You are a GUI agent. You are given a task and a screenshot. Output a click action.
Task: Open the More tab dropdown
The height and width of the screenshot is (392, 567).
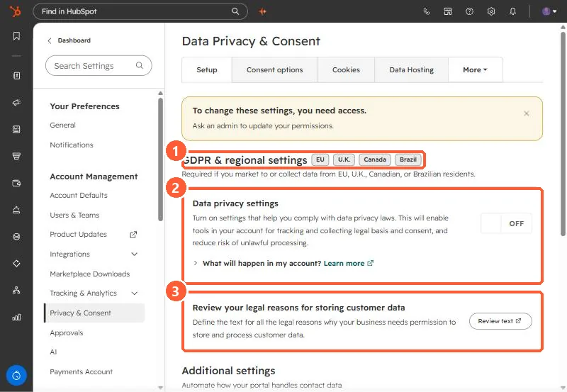pos(475,69)
